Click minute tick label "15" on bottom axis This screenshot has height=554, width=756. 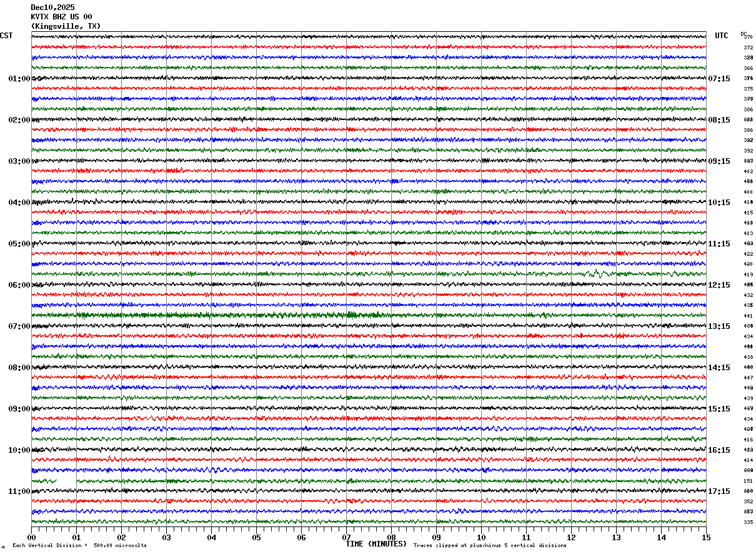(x=706, y=538)
